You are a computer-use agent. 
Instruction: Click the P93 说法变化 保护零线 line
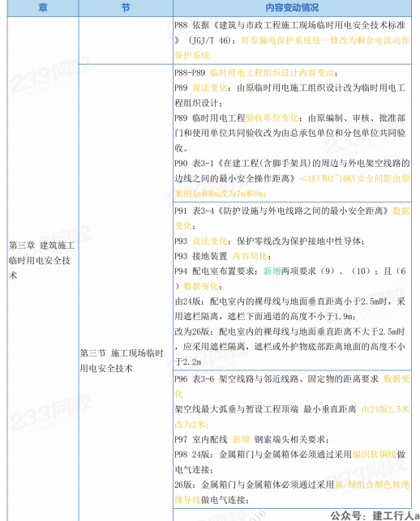point(269,241)
